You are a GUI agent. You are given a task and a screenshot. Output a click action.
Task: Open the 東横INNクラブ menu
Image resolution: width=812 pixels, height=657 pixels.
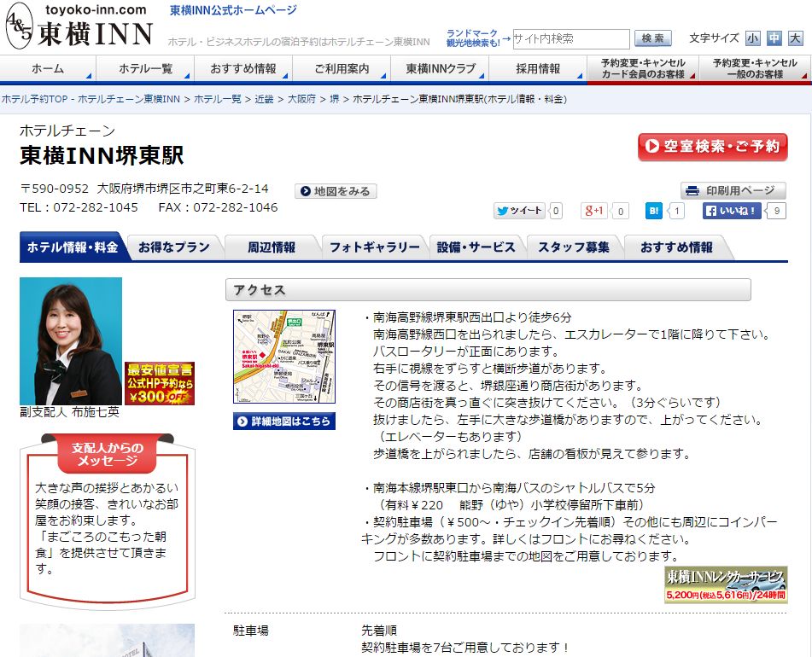tap(440, 69)
